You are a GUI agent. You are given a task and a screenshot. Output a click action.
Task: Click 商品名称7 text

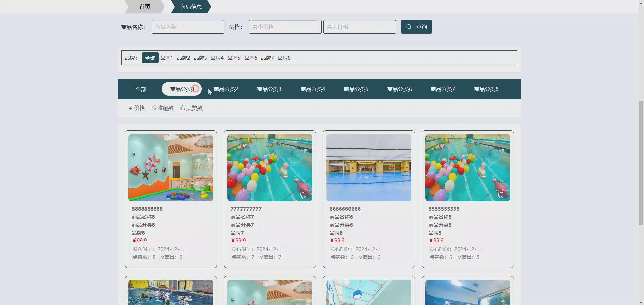(242, 217)
